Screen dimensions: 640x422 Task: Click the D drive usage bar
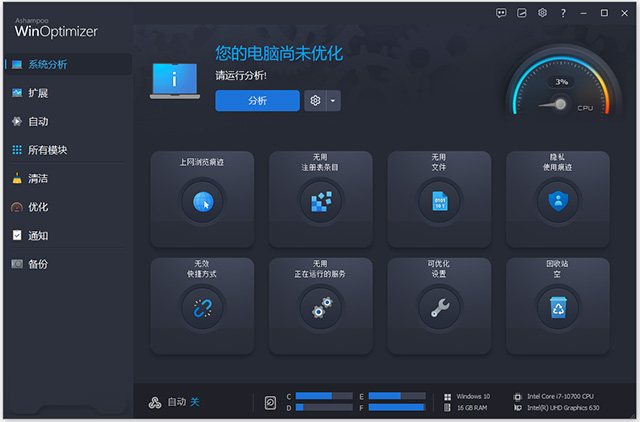point(324,407)
